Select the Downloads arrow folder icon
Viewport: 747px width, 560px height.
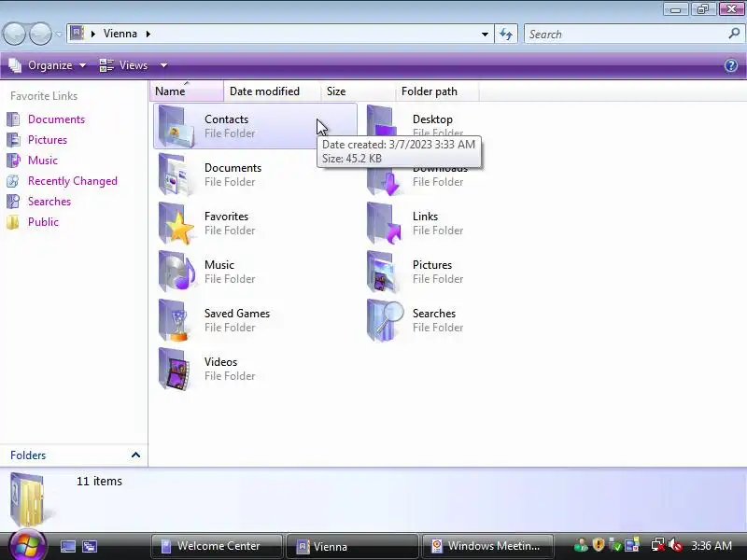384,175
